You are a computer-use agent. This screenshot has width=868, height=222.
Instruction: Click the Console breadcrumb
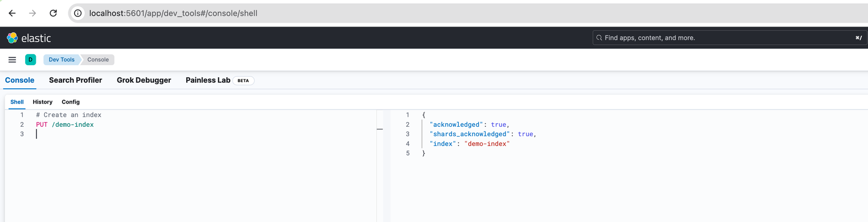click(x=98, y=60)
